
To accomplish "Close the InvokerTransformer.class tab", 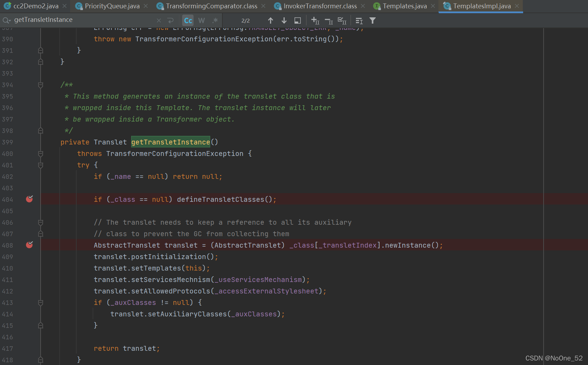I will pyautogui.click(x=363, y=6).
